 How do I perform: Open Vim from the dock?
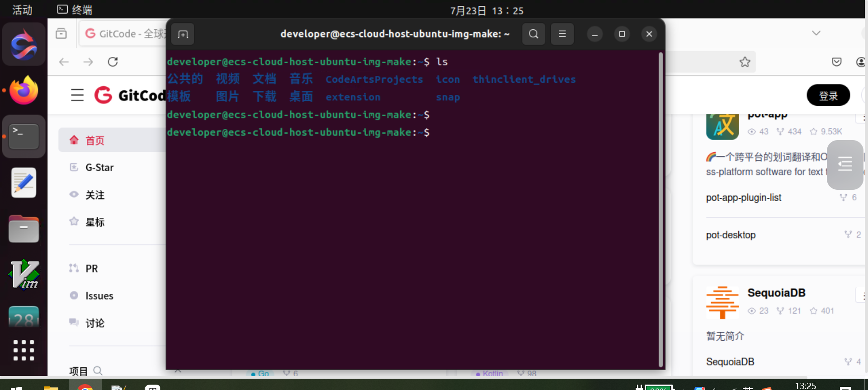click(24, 274)
